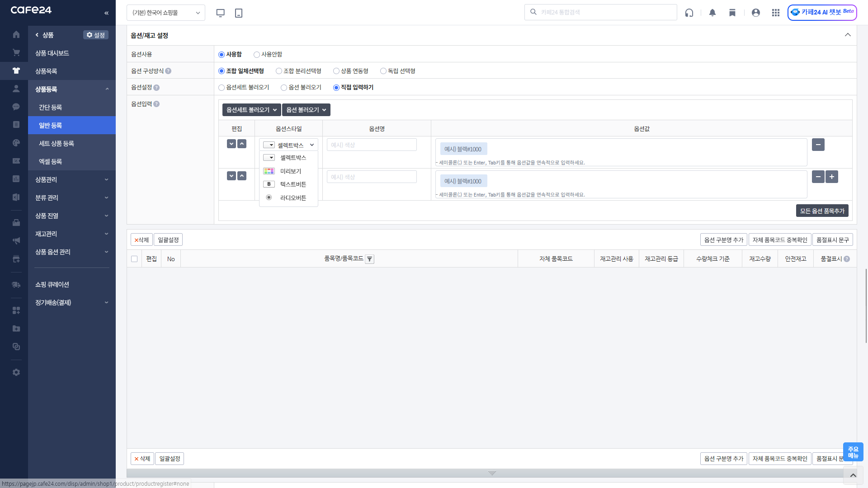Choose the 독립 선택형 radio button

tap(383, 71)
